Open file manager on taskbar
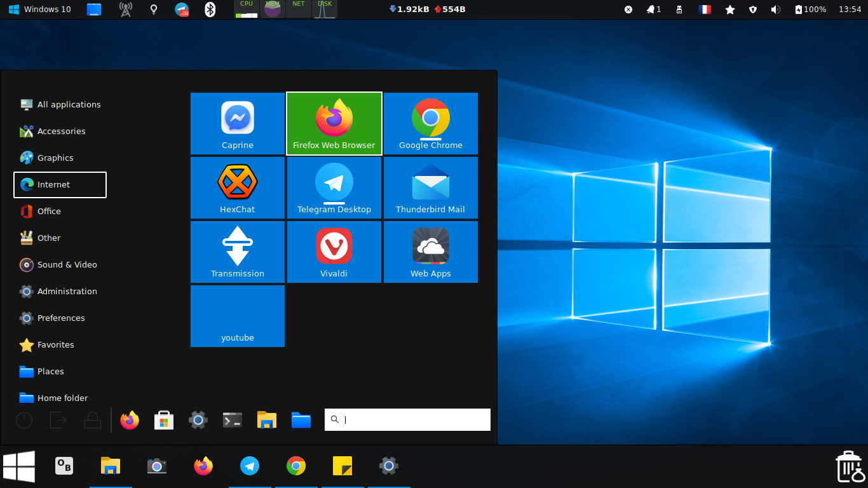The height and width of the screenshot is (488, 868). pyautogui.click(x=111, y=466)
